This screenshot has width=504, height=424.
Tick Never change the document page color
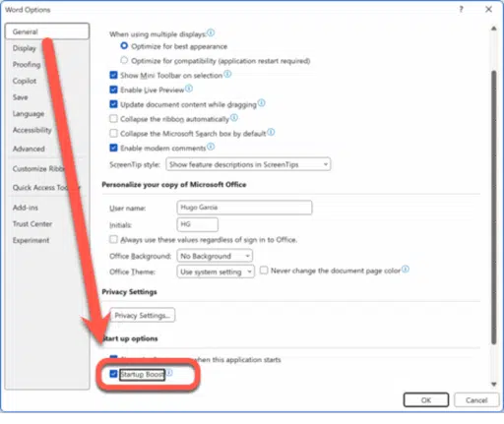[264, 271]
